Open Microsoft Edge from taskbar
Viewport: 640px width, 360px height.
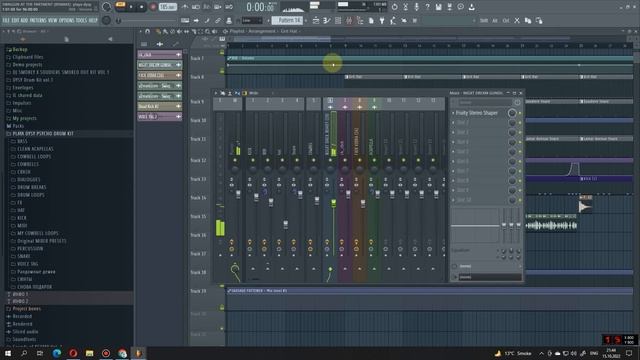(57, 353)
